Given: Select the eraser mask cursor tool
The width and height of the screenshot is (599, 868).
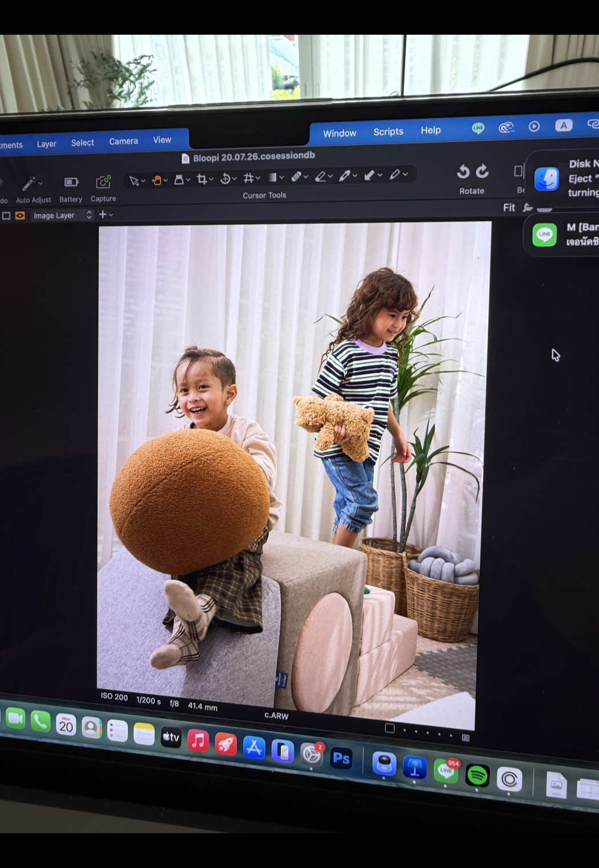Looking at the screenshot, I should tap(321, 176).
